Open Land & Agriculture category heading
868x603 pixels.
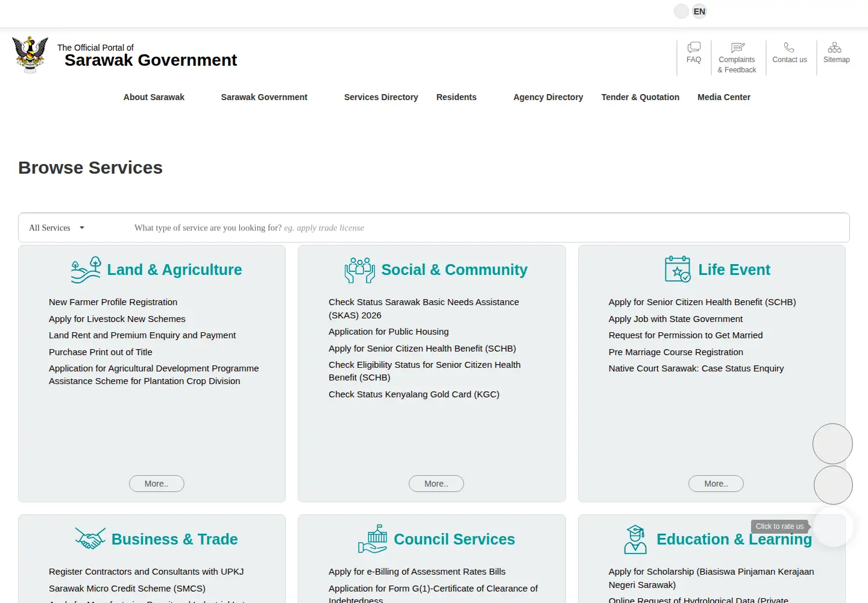tap(174, 270)
